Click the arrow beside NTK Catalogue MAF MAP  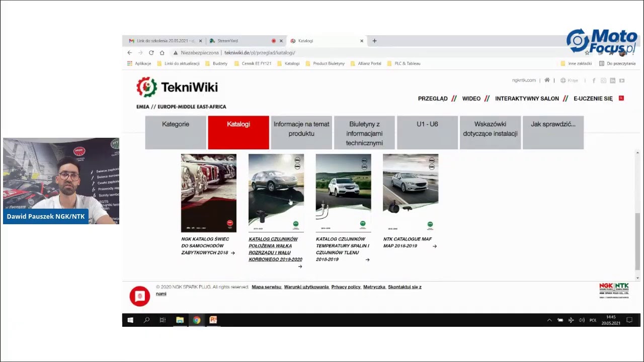(x=435, y=246)
